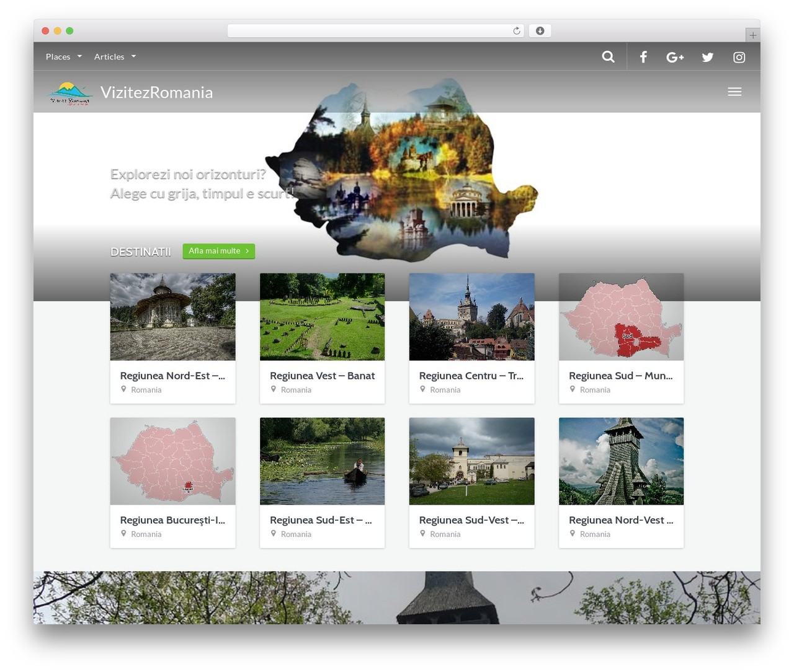Screen dimensions: 794x672
Task: Open the search magnifier icon
Action: coord(608,56)
